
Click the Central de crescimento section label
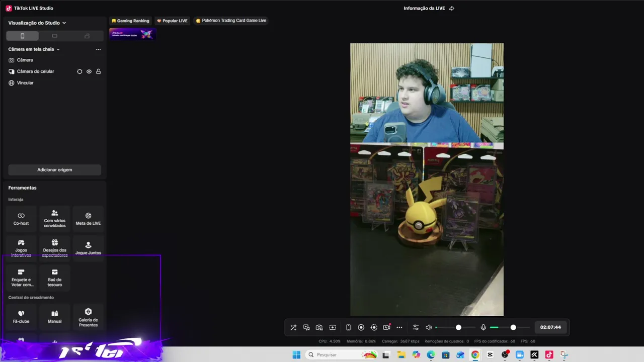click(x=31, y=298)
